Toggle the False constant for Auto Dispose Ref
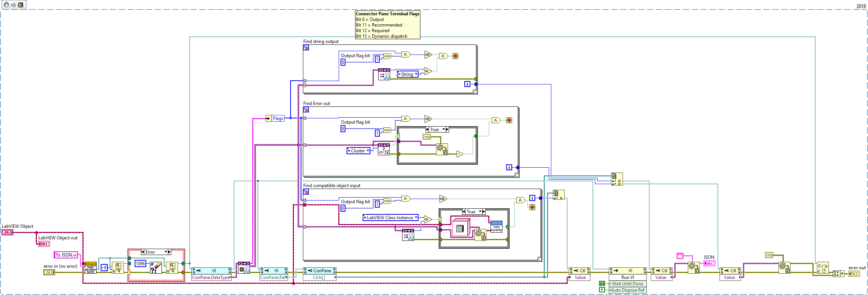Image resolution: width=868 pixels, height=295 pixels. coord(602,290)
